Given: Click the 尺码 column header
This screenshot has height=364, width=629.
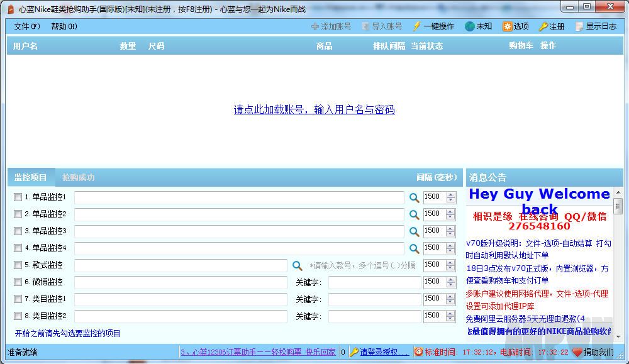Looking at the screenshot, I should coord(156,46).
